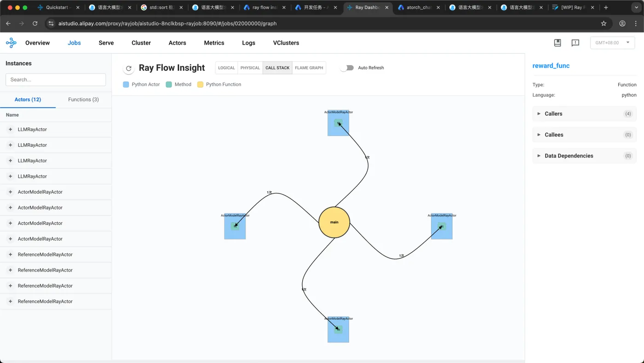
Task: Click the yellow Python Function legend swatch
Action: (x=200, y=85)
